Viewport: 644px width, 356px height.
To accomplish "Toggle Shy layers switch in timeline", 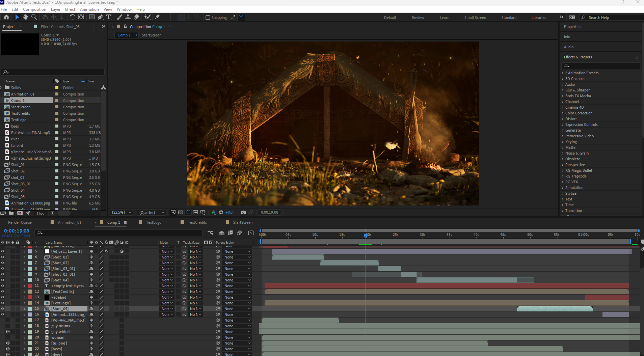I will coord(222,233).
